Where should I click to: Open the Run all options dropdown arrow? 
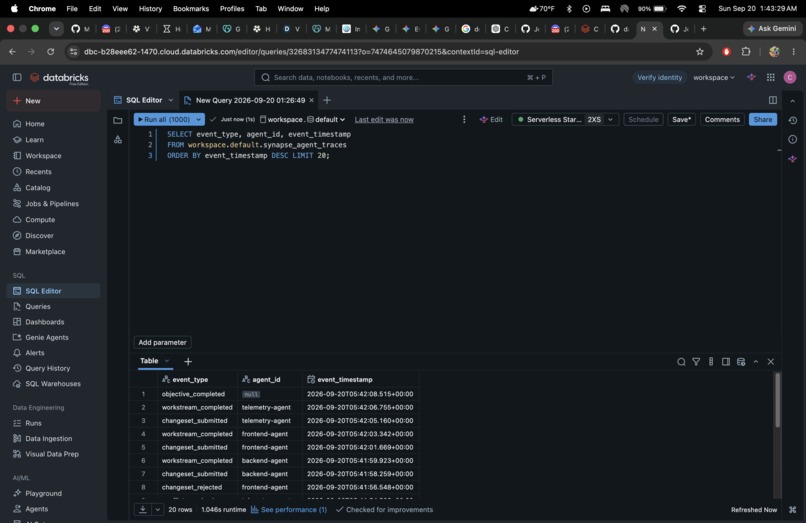198,119
